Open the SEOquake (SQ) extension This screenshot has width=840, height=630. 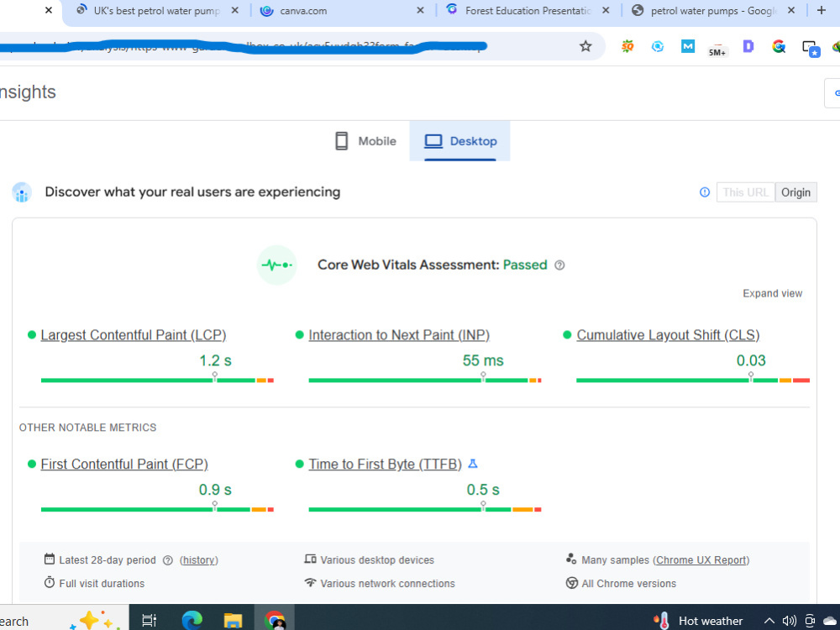627,46
